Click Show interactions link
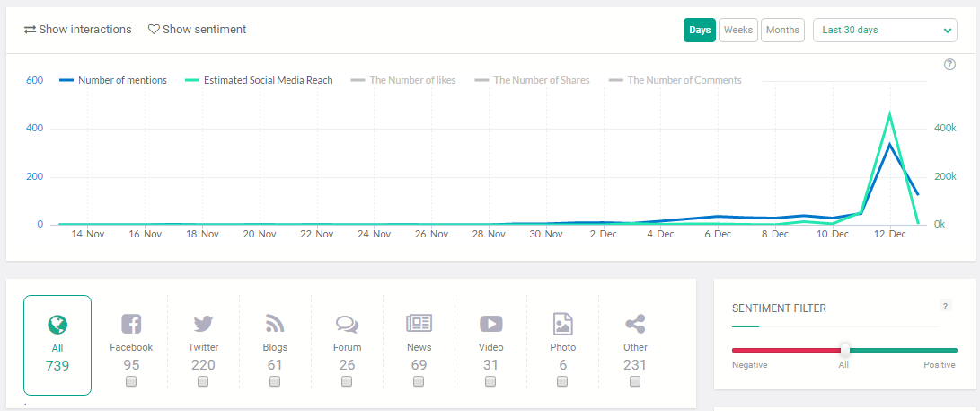Viewport: 980px width, 411px height. pos(78,30)
